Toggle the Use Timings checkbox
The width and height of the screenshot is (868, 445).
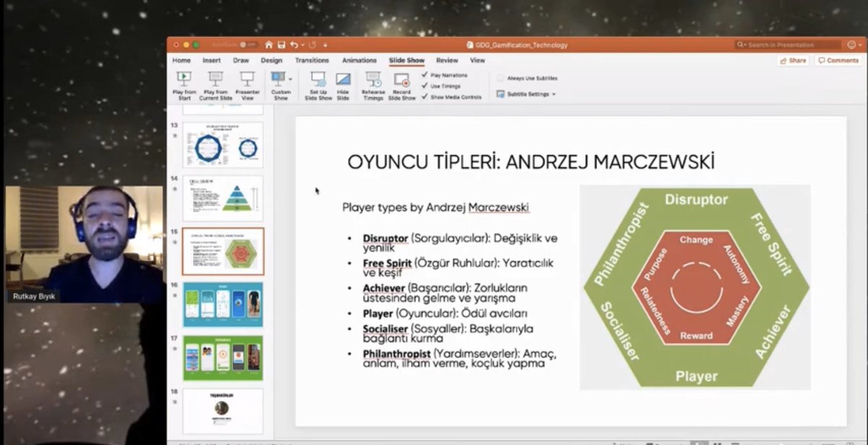click(x=425, y=85)
